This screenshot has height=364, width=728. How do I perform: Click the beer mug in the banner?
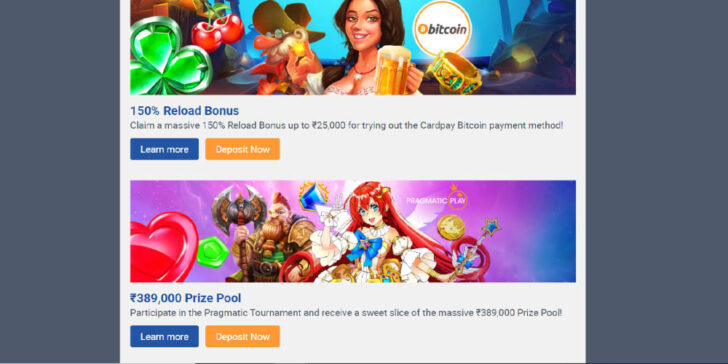click(393, 70)
